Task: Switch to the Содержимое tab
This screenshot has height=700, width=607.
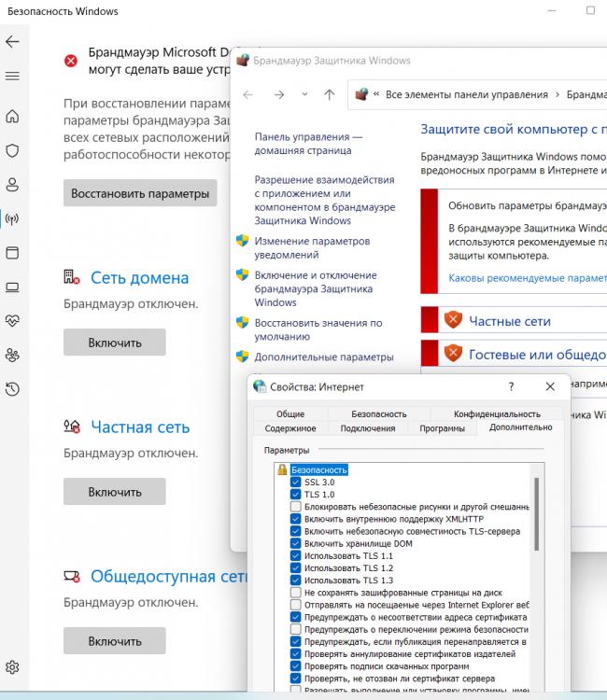Action: click(290, 428)
